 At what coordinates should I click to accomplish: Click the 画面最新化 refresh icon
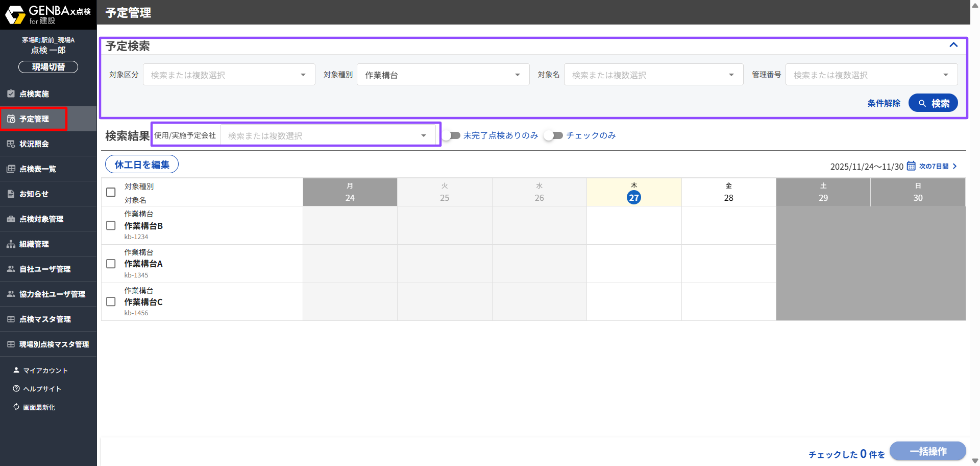(x=16, y=407)
